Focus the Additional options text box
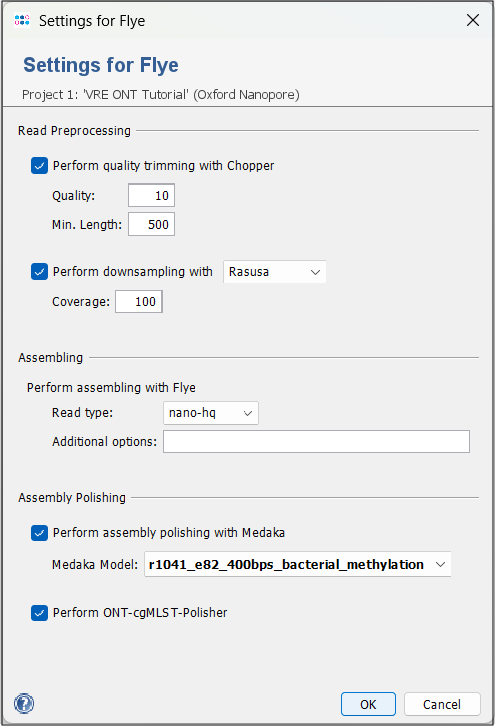The height and width of the screenshot is (726, 495). 316,442
